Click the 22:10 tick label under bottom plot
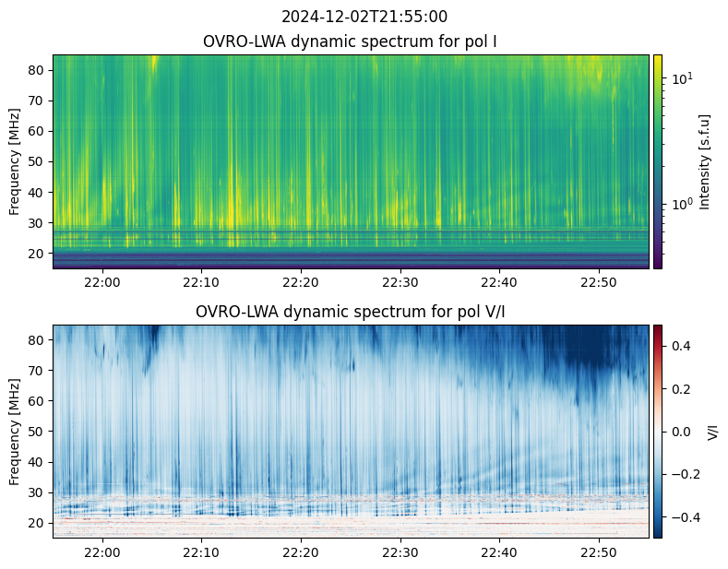The width and height of the screenshot is (728, 569). click(201, 552)
